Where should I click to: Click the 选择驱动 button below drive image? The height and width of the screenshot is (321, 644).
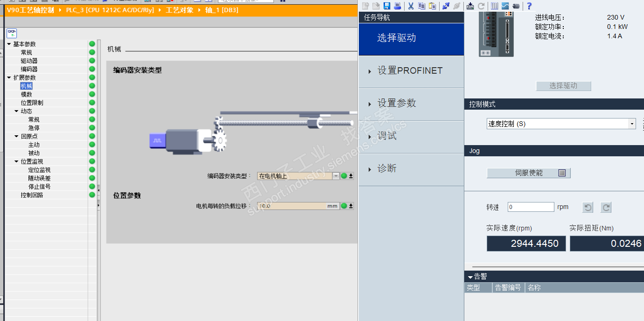pyautogui.click(x=563, y=86)
